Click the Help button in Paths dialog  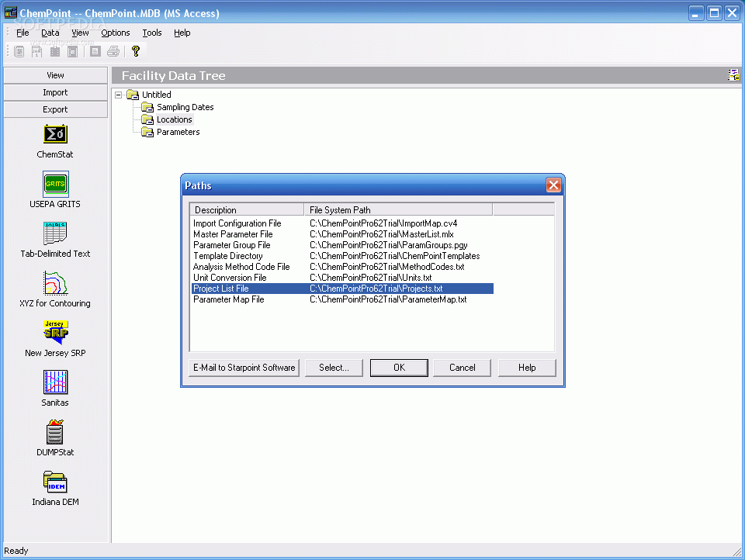pyautogui.click(x=527, y=368)
